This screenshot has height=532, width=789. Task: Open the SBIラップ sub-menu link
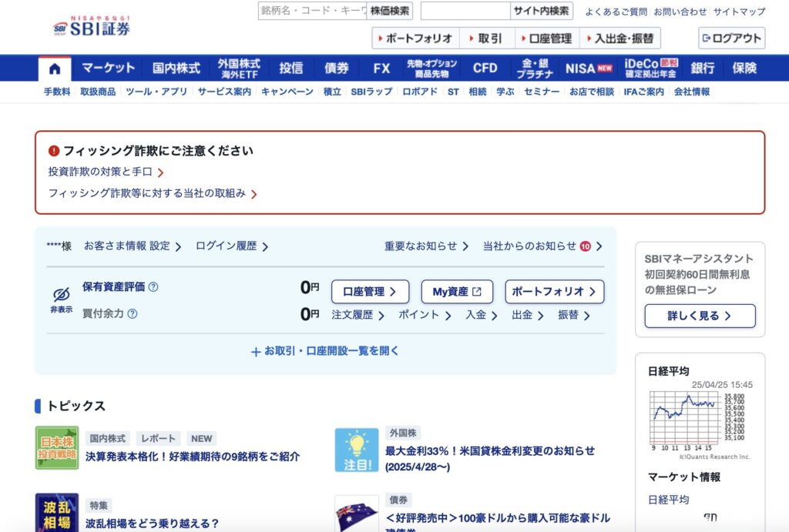(371, 92)
